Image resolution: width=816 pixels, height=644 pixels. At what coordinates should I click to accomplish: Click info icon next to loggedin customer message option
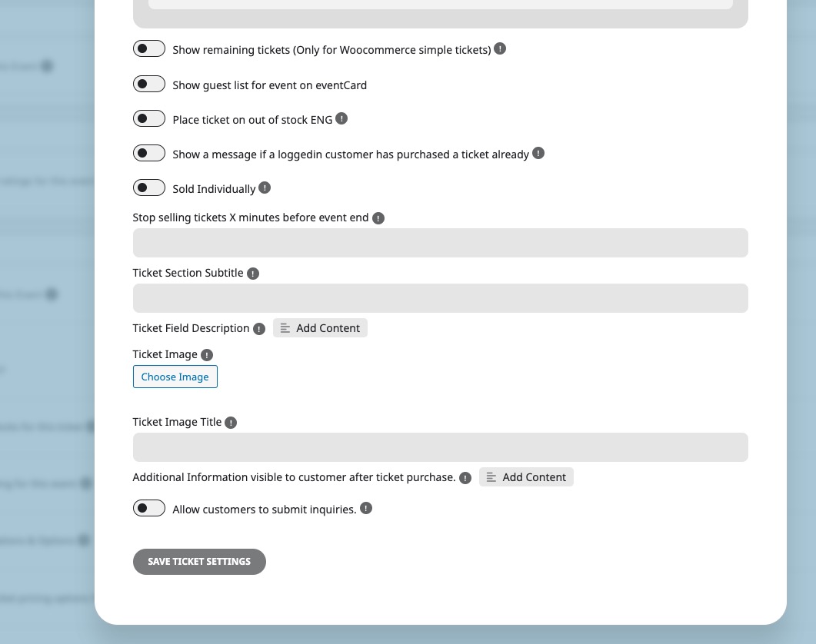click(538, 154)
